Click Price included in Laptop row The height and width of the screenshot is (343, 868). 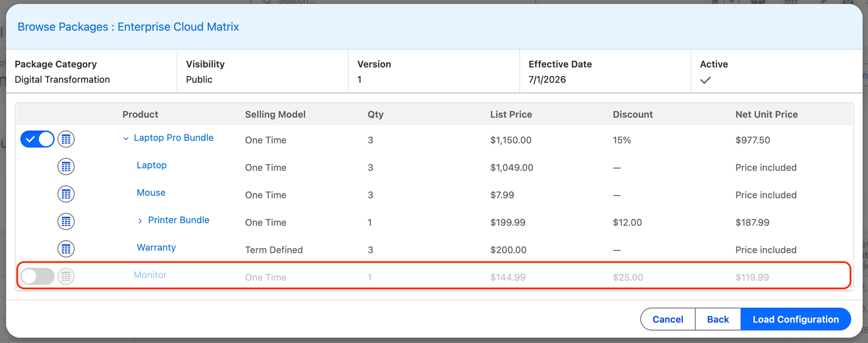(766, 167)
